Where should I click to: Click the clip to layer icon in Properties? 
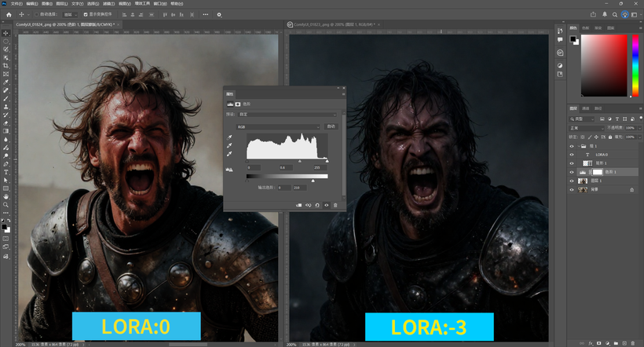point(299,205)
